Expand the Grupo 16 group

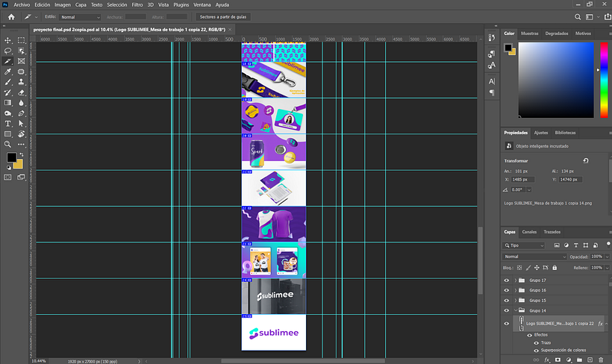516,290
